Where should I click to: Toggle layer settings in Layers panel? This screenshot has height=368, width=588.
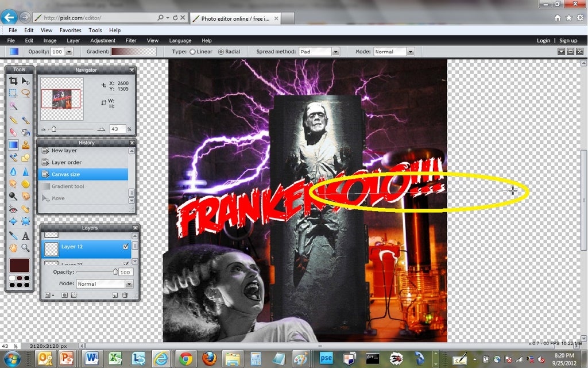[48, 296]
